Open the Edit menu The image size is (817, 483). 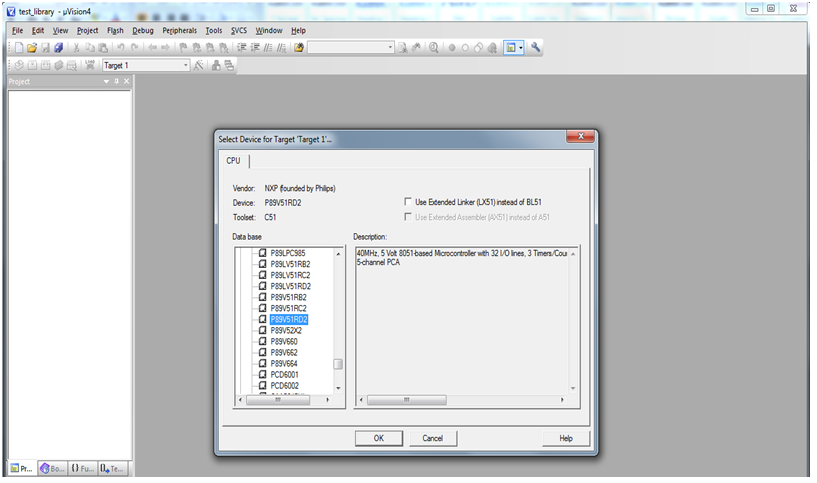point(38,30)
